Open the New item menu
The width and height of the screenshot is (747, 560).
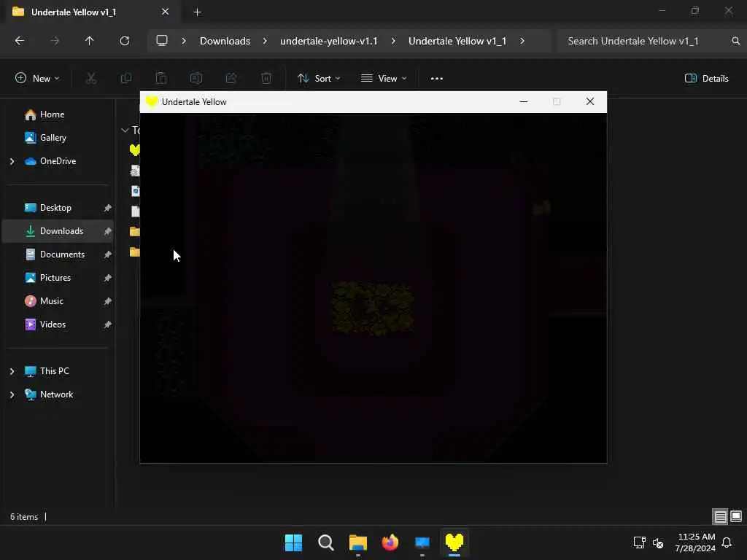pyautogui.click(x=37, y=79)
